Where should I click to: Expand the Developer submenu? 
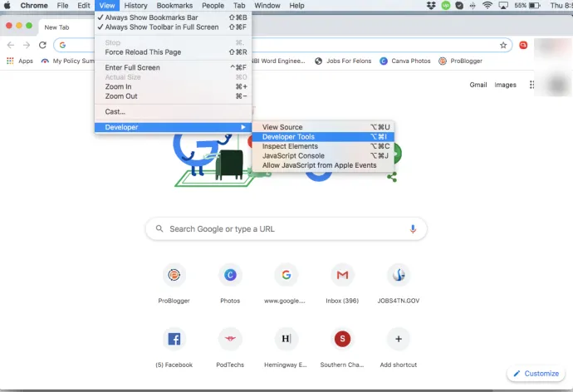point(173,127)
